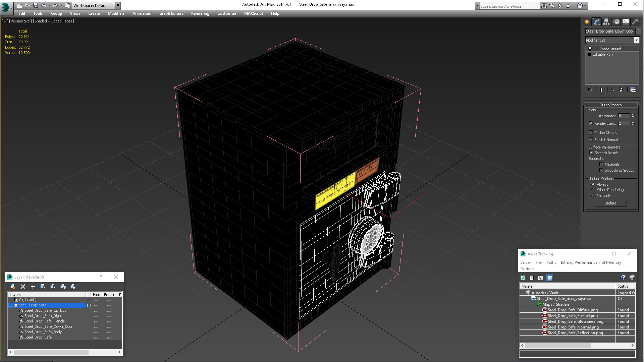Open the Utilities hammer panel tab
This screenshot has width=644, height=362.
click(635, 22)
